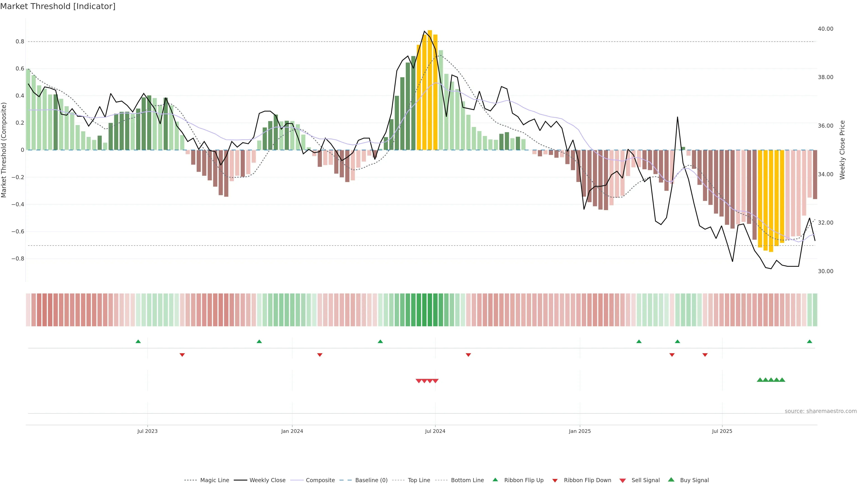Toggle the Composite legend entry

[320, 480]
